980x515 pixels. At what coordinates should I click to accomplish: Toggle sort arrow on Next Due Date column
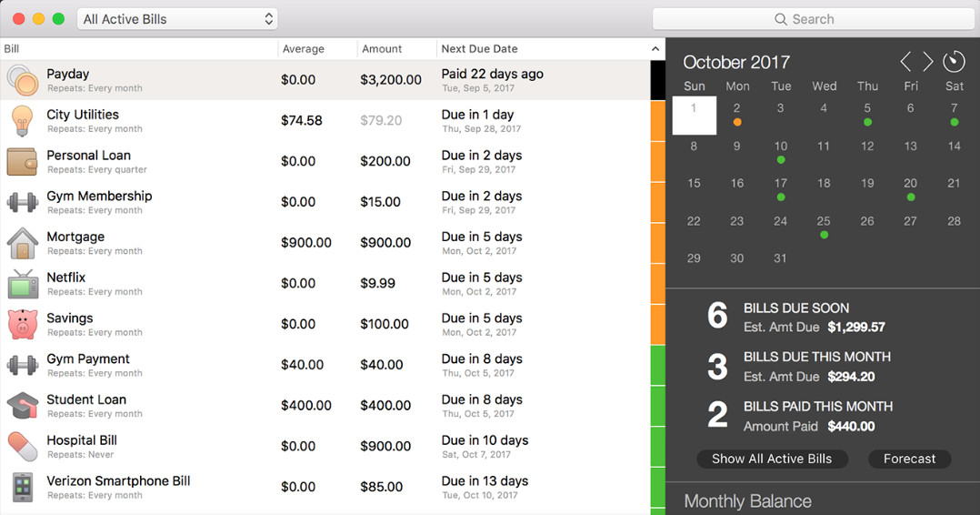click(655, 49)
